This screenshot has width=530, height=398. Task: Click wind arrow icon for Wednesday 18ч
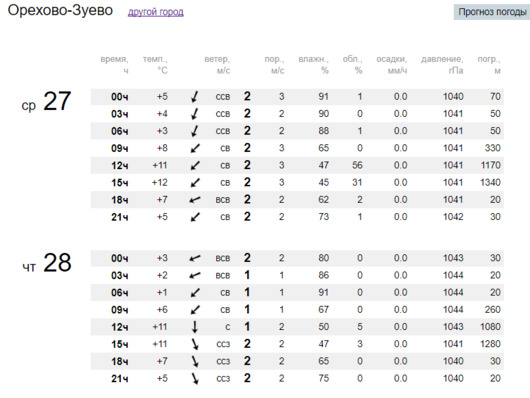(195, 200)
